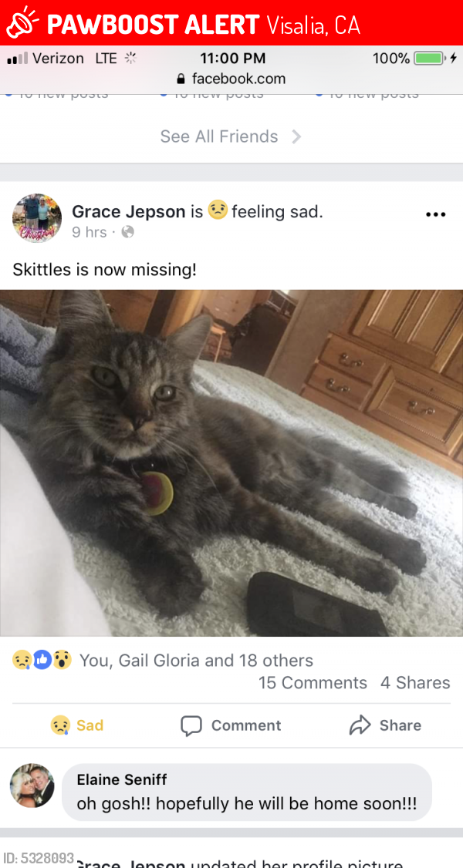Screen dimensions: 463x868
Task: View the 4 Shares list
Action: click(x=415, y=682)
